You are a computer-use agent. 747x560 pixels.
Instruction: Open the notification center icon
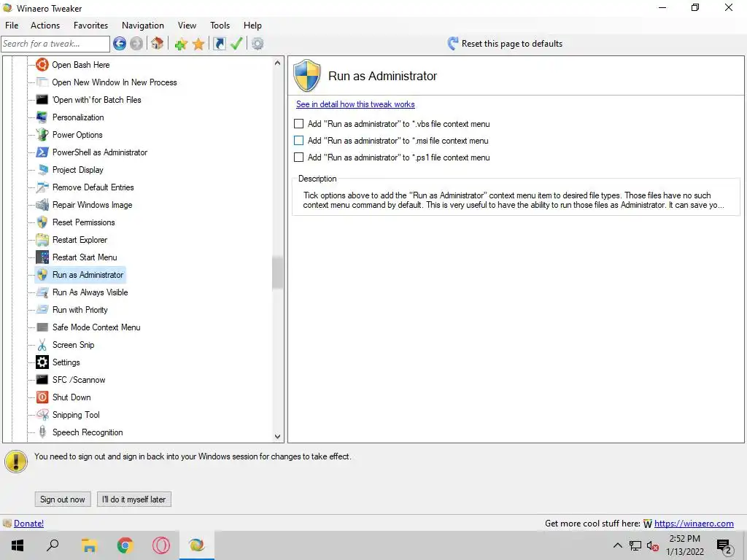(724, 546)
